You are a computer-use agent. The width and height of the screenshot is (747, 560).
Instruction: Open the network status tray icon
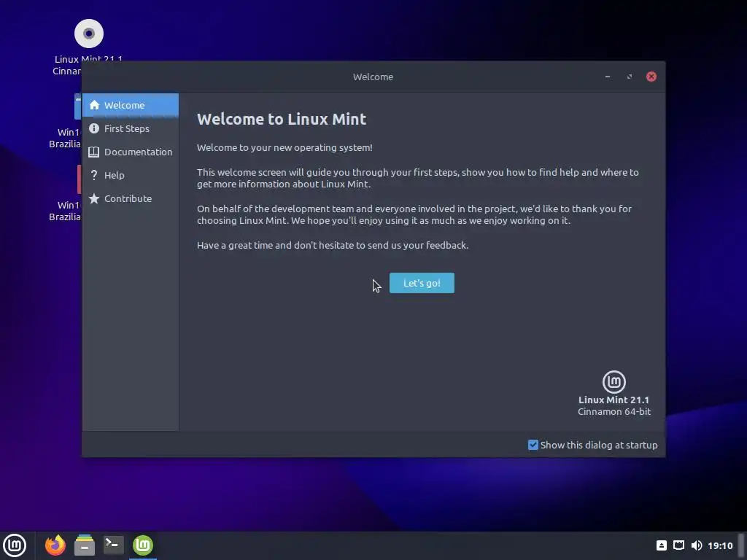coord(679,545)
